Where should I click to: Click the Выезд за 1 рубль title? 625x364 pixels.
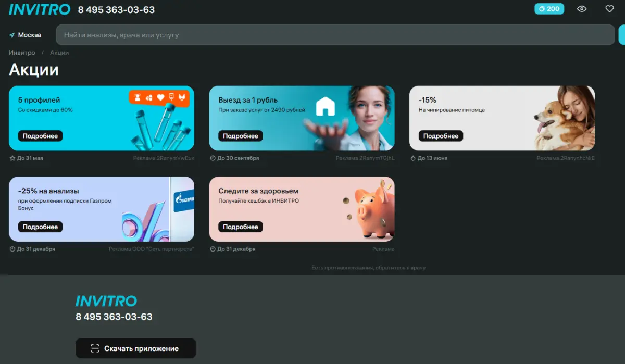click(248, 100)
